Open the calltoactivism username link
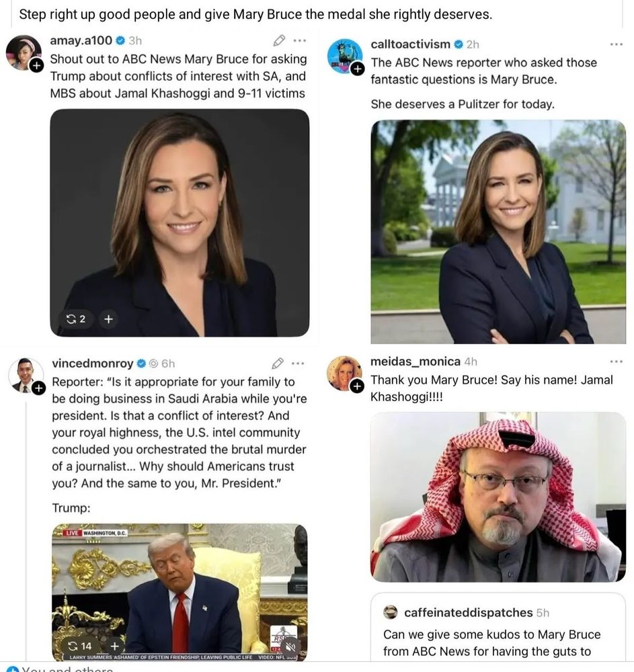 (x=410, y=44)
